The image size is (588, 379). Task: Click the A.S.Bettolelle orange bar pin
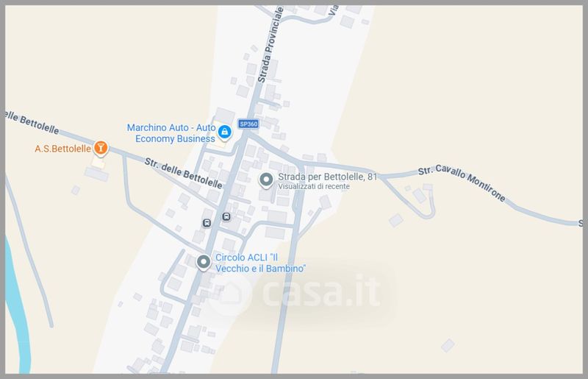pos(101,148)
